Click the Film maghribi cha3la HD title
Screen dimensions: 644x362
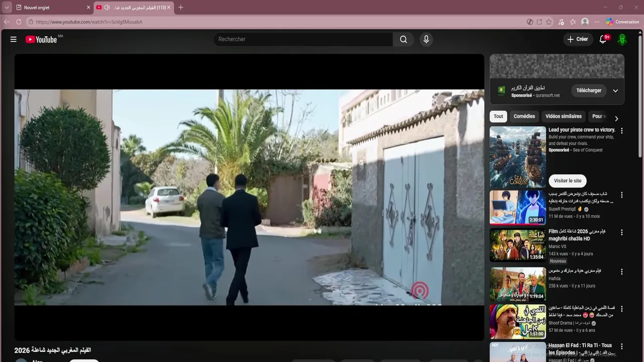[x=577, y=235]
